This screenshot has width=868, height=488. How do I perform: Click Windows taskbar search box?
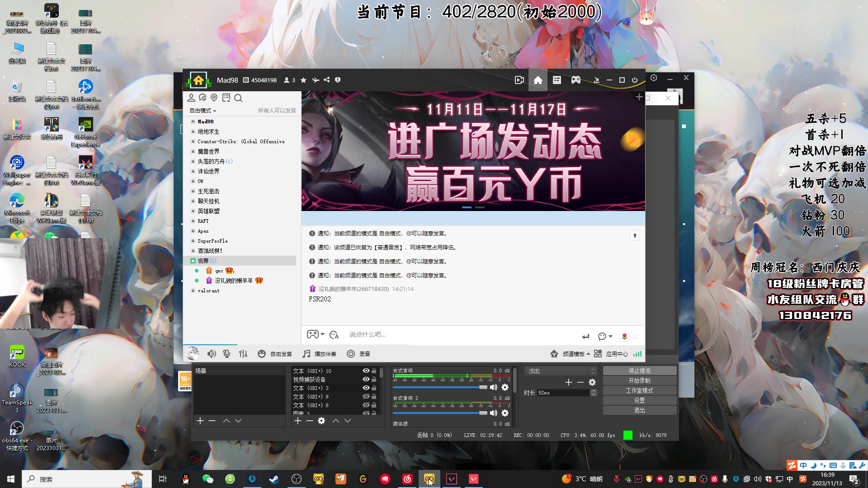point(87,479)
